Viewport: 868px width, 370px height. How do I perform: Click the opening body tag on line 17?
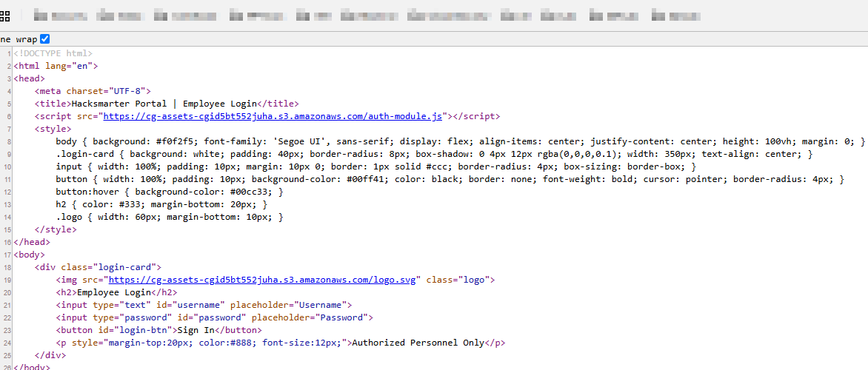click(x=30, y=255)
